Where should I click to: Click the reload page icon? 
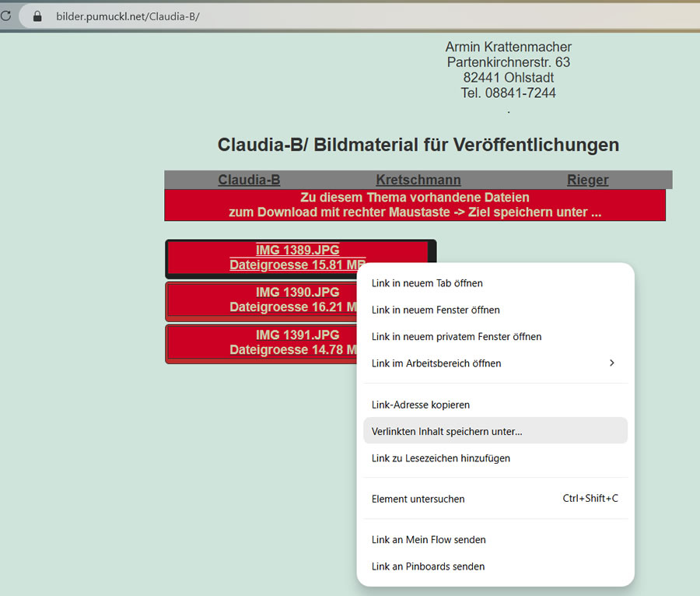[x=5, y=16]
